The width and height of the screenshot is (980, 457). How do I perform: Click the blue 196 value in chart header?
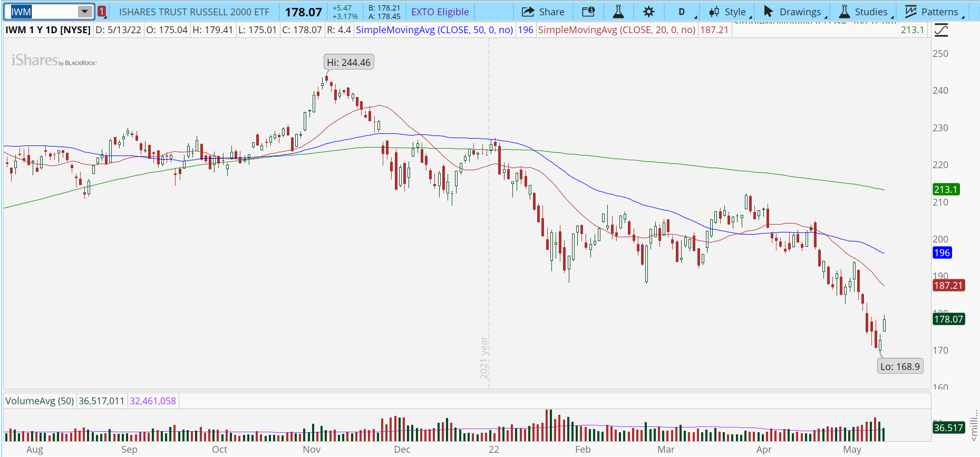click(526, 30)
